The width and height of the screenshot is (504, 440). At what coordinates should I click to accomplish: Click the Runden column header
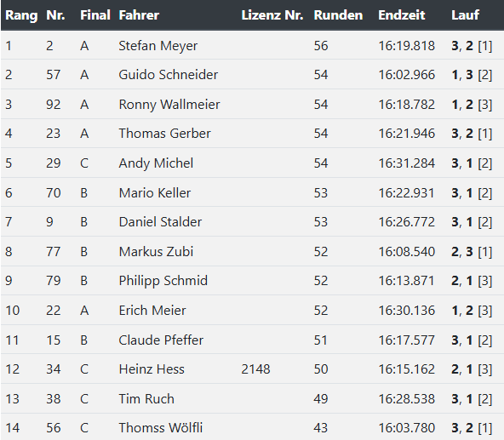pos(338,15)
